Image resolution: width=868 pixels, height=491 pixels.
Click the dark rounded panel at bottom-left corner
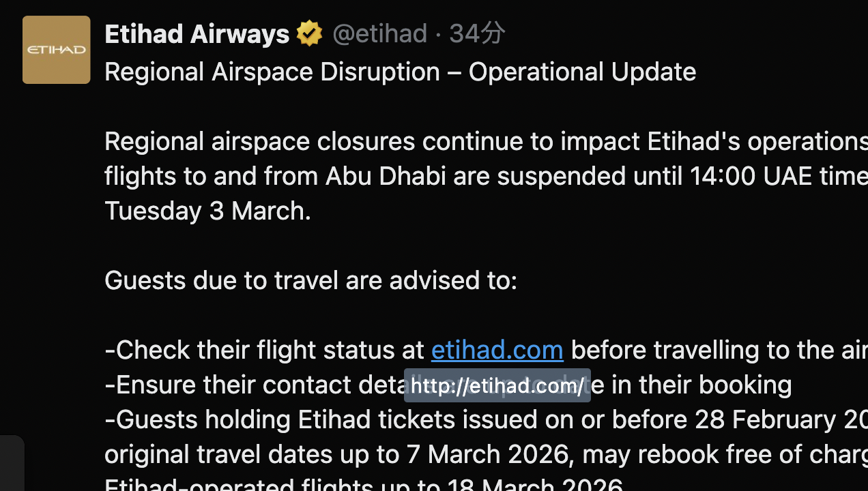(x=11, y=464)
